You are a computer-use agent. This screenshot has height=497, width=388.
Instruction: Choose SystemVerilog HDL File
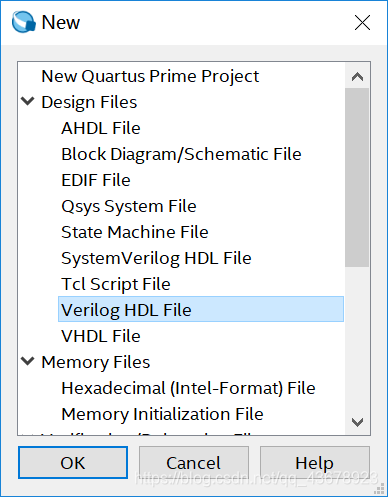tap(156, 258)
